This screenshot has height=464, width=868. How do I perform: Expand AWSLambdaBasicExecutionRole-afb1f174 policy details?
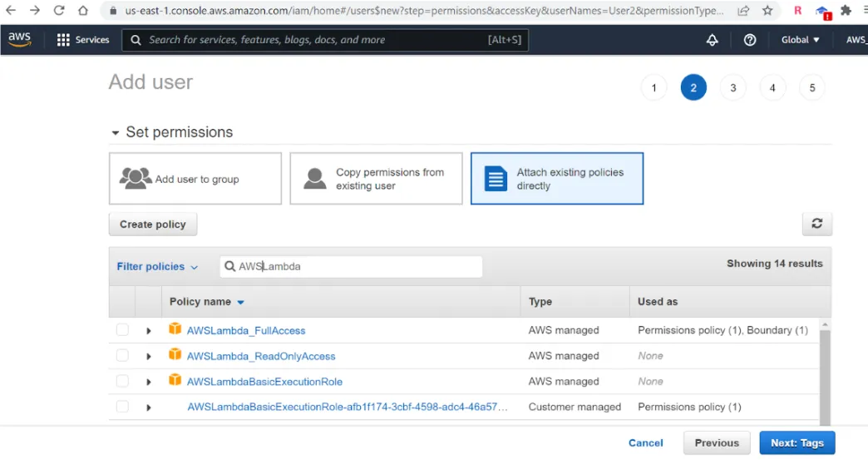click(x=148, y=407)
